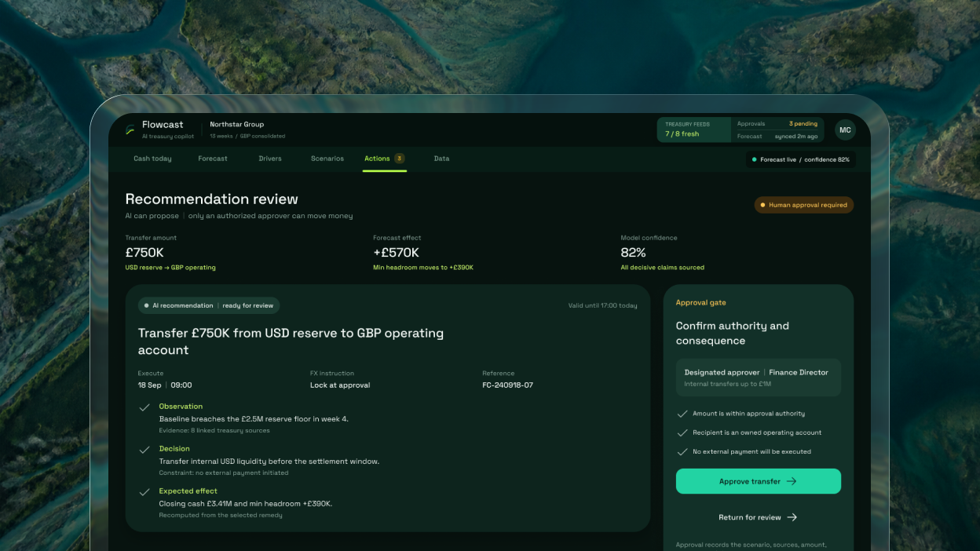
Task: Click 'Closing cash £3.41M and min headroom' text
Action: [x=246, y=504]
